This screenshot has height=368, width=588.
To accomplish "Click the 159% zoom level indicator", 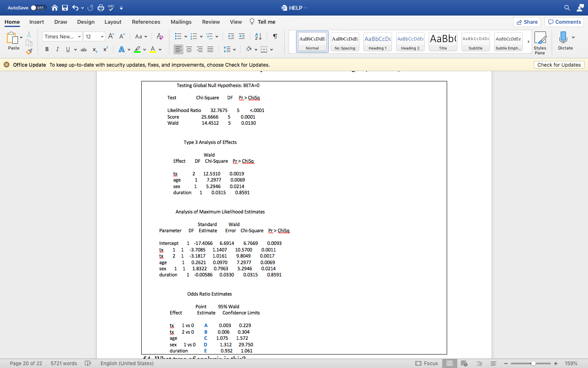I will [571, 363].
